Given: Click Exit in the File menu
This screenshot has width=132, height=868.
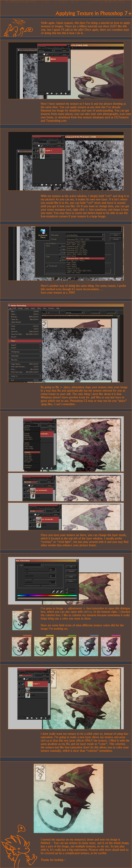Looking at the screenshot, I should tap(25, 380).
